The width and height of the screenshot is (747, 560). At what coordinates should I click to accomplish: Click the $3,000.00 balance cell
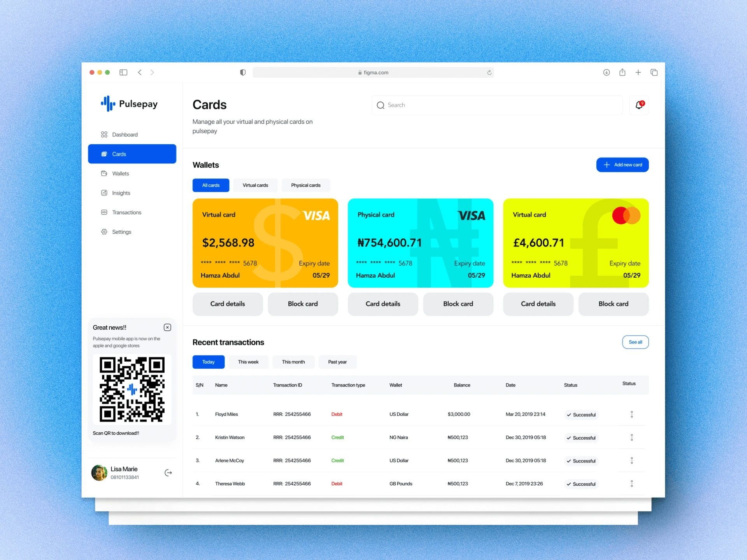pyautogui.click(x=459, y=415)
